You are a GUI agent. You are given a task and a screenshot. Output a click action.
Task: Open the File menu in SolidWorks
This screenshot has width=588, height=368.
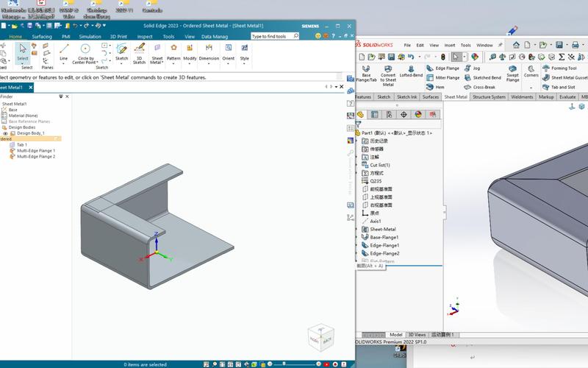pos(407,45)
